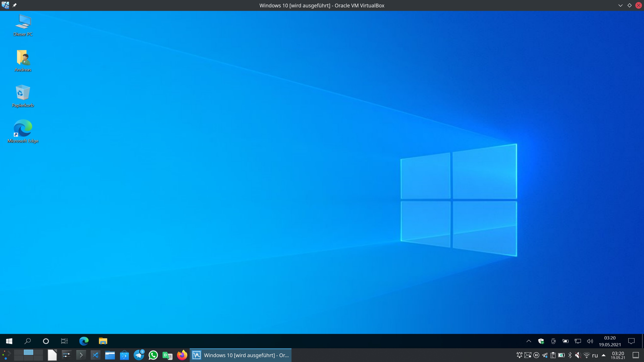Open WhatsApp from the host panel
The height and width of the screenshot is (362, 644).
click(x=153, y=355)
